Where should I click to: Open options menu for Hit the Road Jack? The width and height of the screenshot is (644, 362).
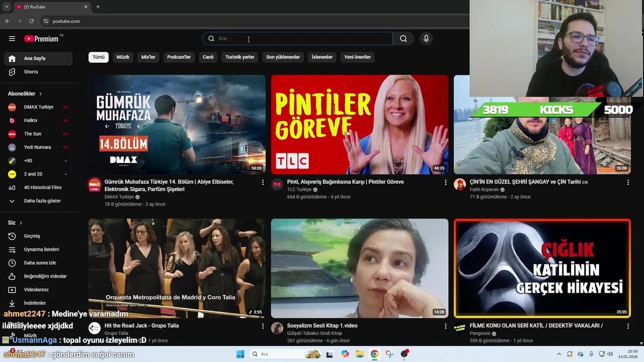(x=263, y=326)
